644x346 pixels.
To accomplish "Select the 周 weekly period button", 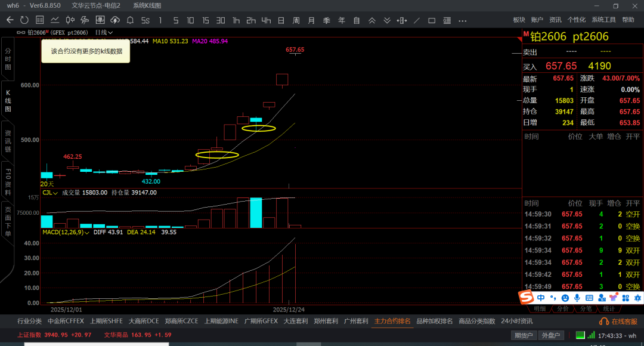I will 296,20.
